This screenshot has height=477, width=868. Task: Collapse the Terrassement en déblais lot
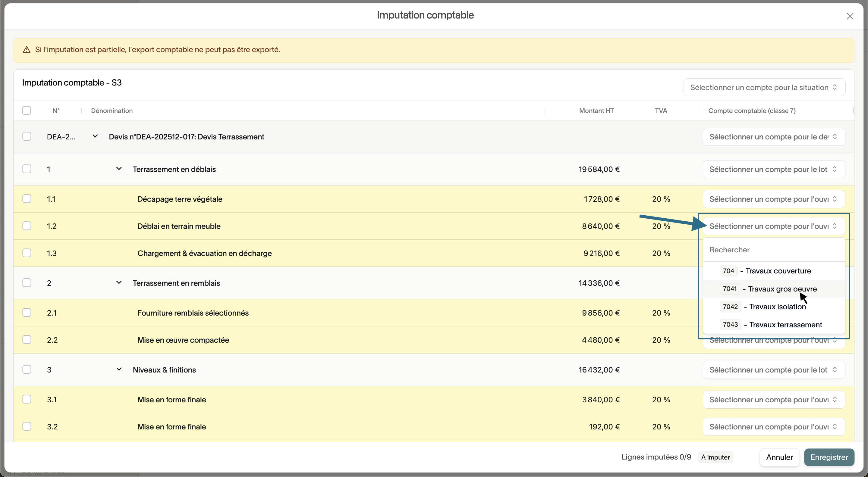[x=119, y=169]
